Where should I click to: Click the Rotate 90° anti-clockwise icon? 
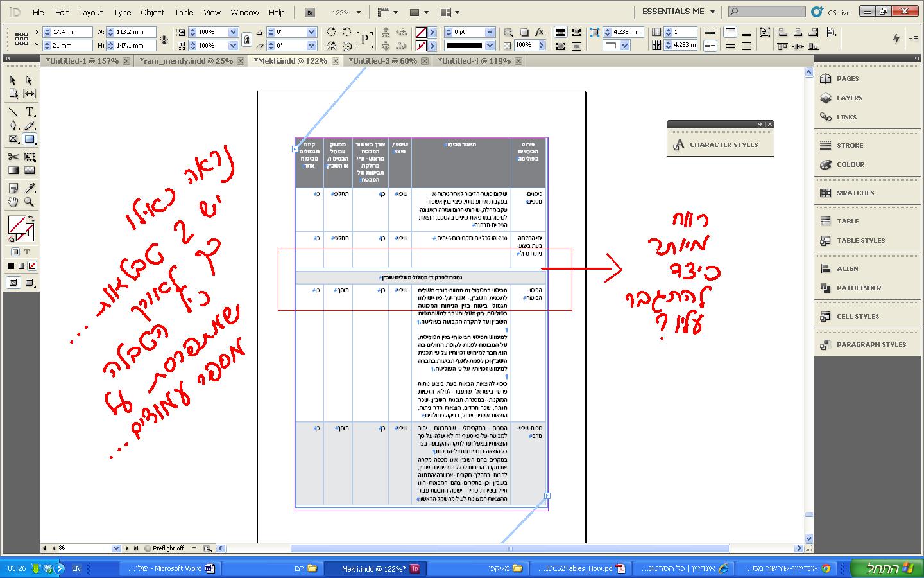[x=347, y=32]
